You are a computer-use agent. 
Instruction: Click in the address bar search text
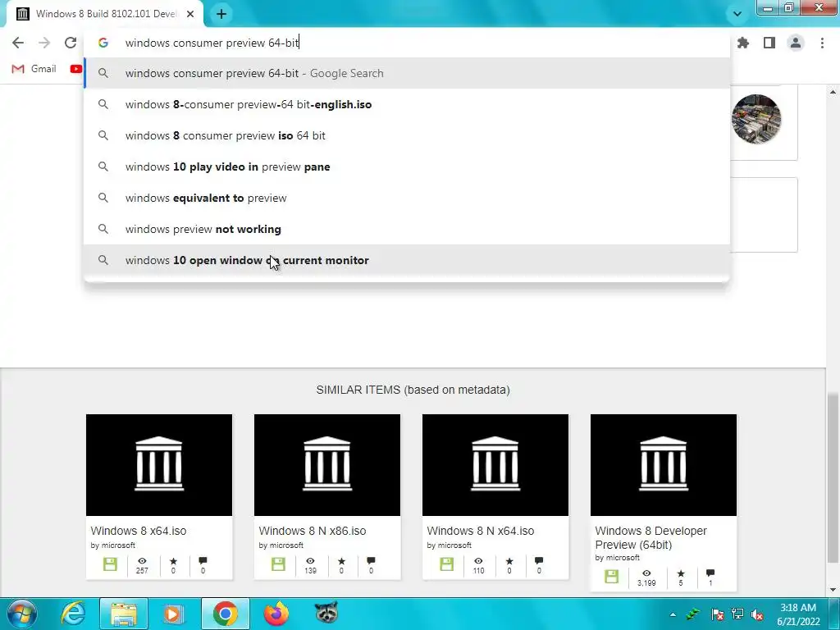click(212, 43)
